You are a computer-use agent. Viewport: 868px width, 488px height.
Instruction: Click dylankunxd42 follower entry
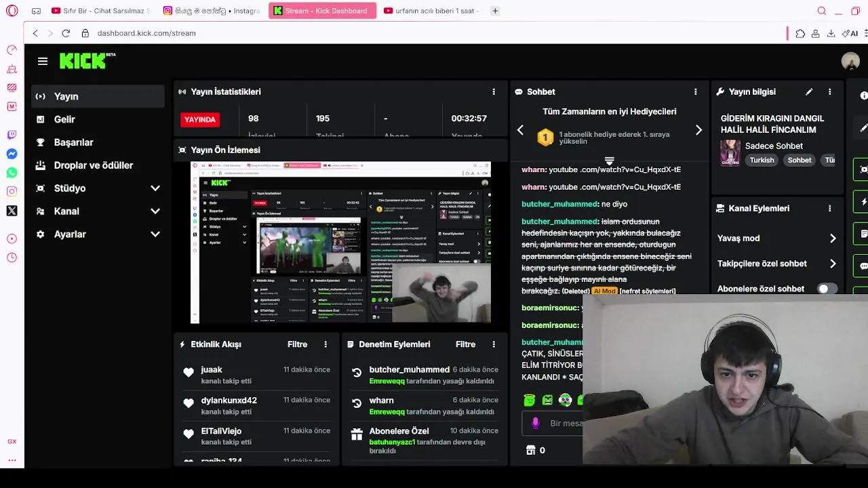tap(256, 405)
